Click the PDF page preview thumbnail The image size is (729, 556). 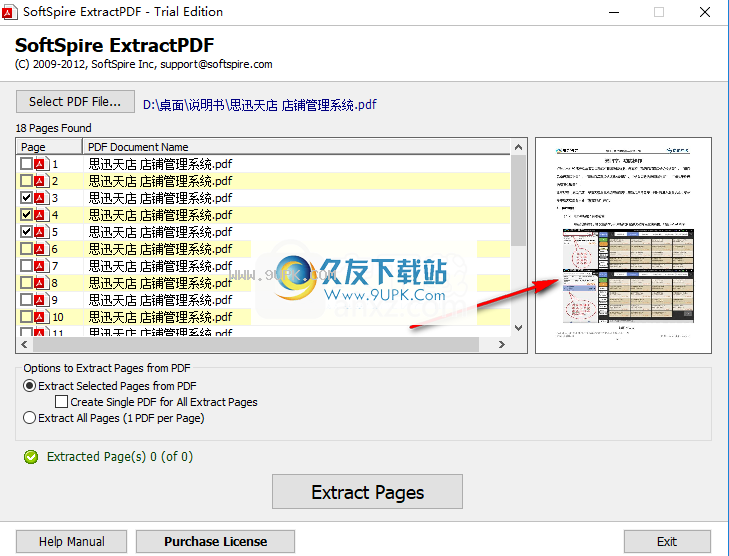(x=623, y=245)
